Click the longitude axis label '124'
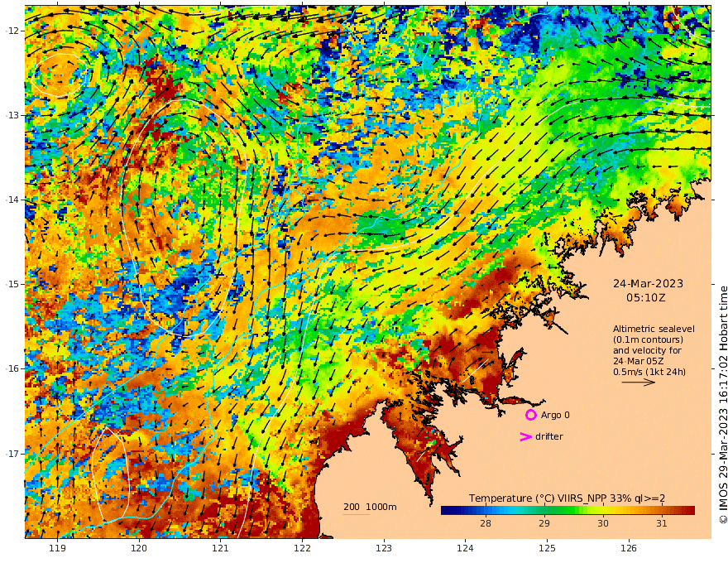 point(466,549)
